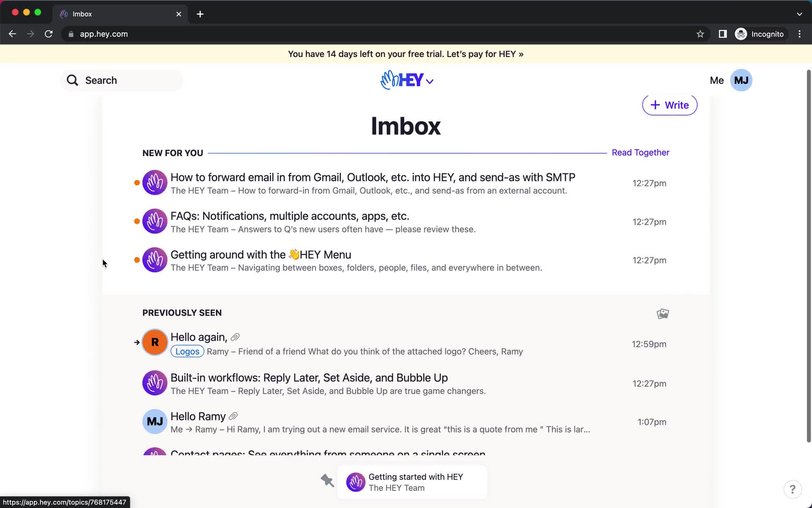This screenshot has height=508, width=812.
Task: Bookmark this page with the star icon
Action: [x=700, y=34]
